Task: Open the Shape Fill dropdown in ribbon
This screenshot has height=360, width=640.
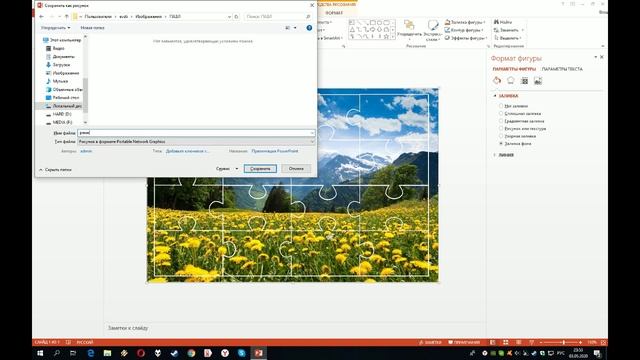Action: tap(464, 22)
